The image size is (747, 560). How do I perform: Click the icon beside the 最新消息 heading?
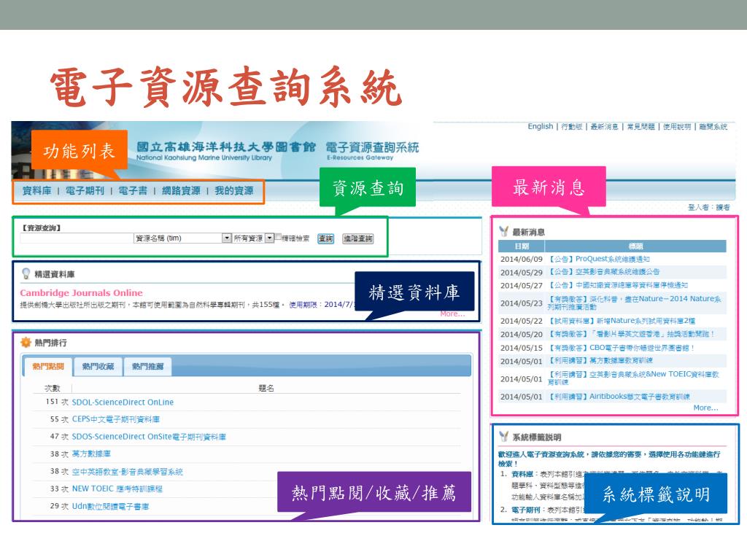503,231
